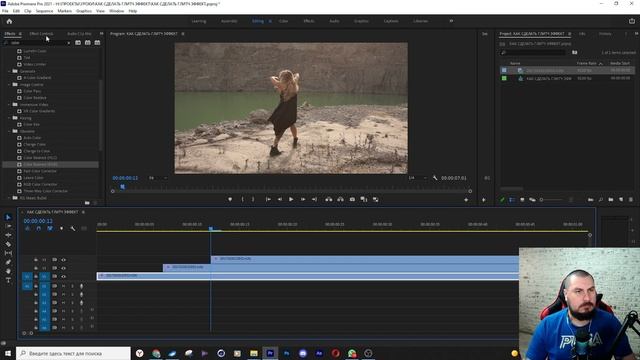Toggle V2 track output eye
The image size is (640, 360).
(64, 268)
